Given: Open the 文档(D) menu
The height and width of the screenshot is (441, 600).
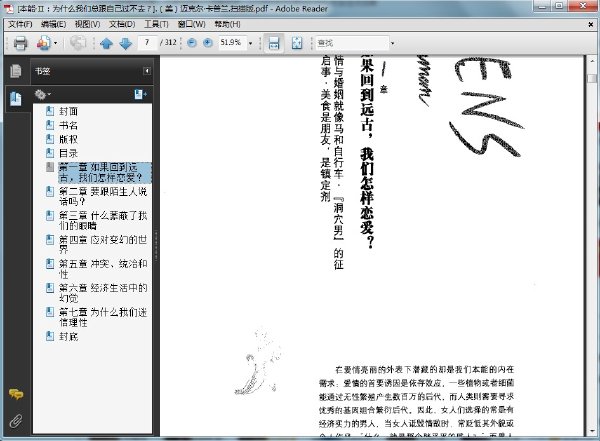Looking at the screenshot, I should click(x=122, y=24).
